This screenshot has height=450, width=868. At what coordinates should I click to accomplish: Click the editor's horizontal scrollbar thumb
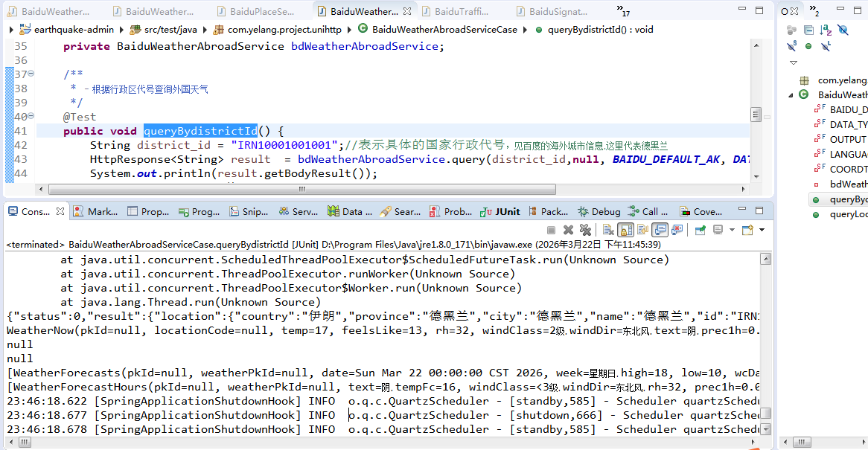tap(302, 189)
